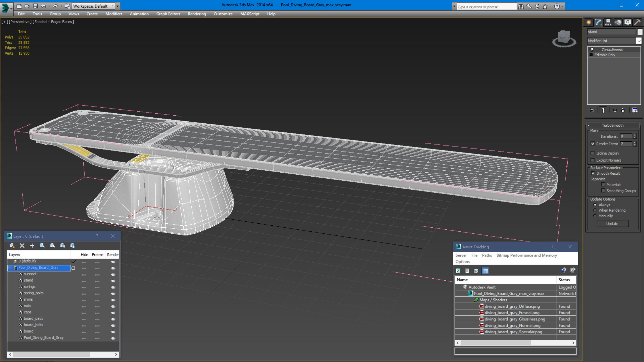The height and width of the screenshot is (362, 644).
Task: Click Create New Layer icon in Layer dialog
Action: pos(12,246)
